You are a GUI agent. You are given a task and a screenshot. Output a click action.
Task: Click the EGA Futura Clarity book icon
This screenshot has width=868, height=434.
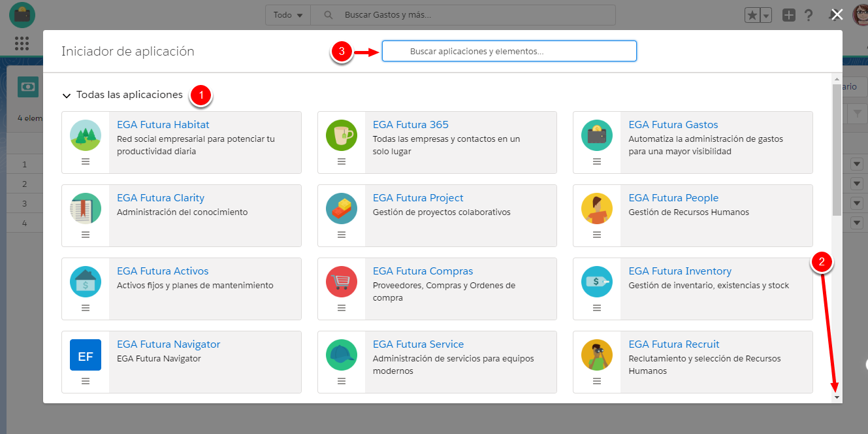[x=86, y=209]
